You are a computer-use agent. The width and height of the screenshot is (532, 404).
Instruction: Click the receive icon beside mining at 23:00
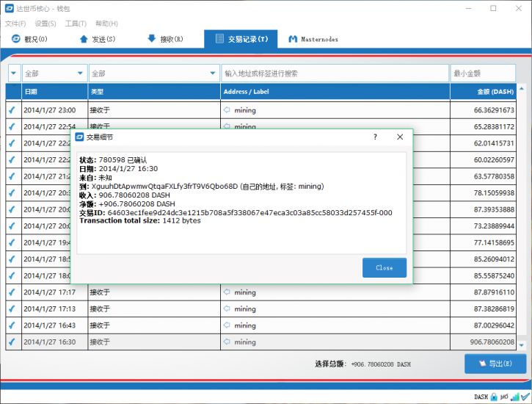[227, 109]
